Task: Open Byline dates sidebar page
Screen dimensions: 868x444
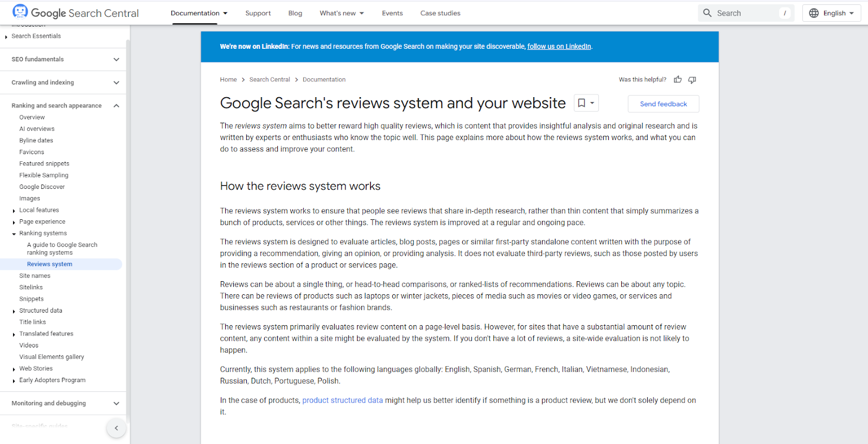Action: pyautogui.click(x=36, y=141)
